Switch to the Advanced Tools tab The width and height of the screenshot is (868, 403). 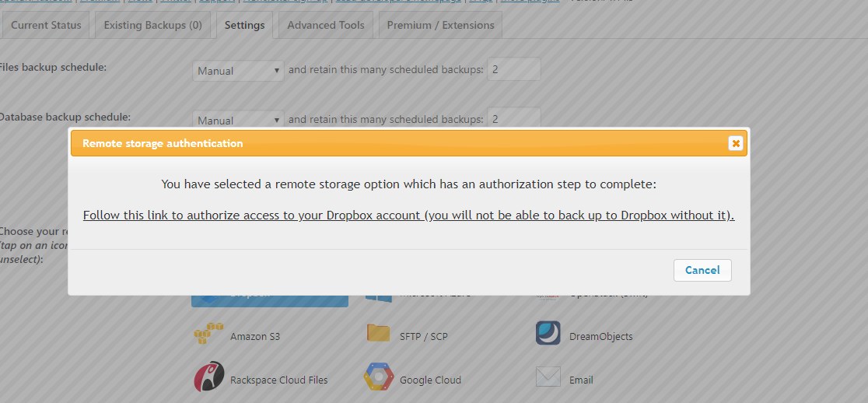pos(325,26)
